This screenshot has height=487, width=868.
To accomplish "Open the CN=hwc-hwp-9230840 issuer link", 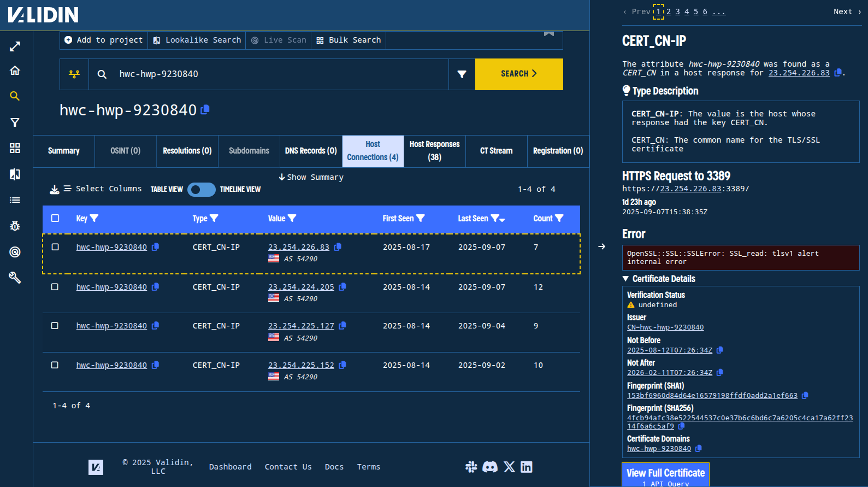I will point(665,327).
